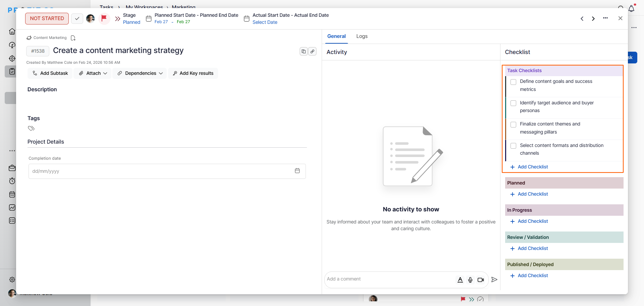
Task: Click the Completion date input field
Action: [161, 171]
